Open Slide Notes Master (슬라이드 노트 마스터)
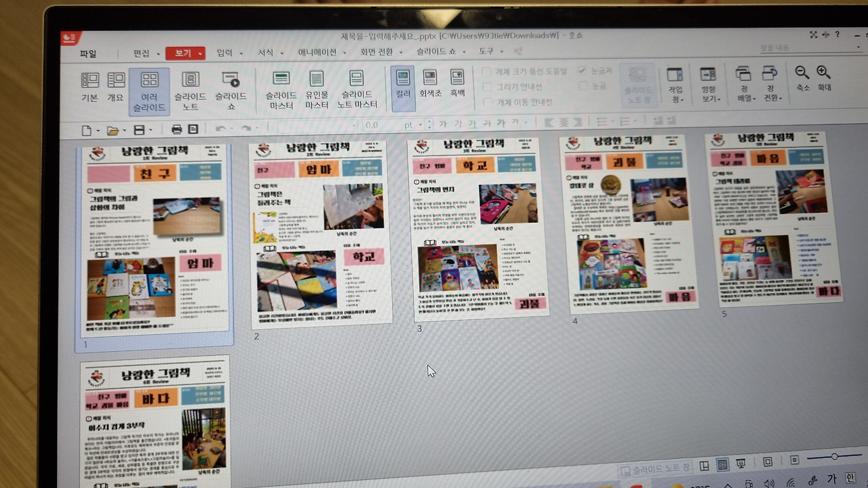This screenshot has height=488, width=868. [x=357, y=90]
